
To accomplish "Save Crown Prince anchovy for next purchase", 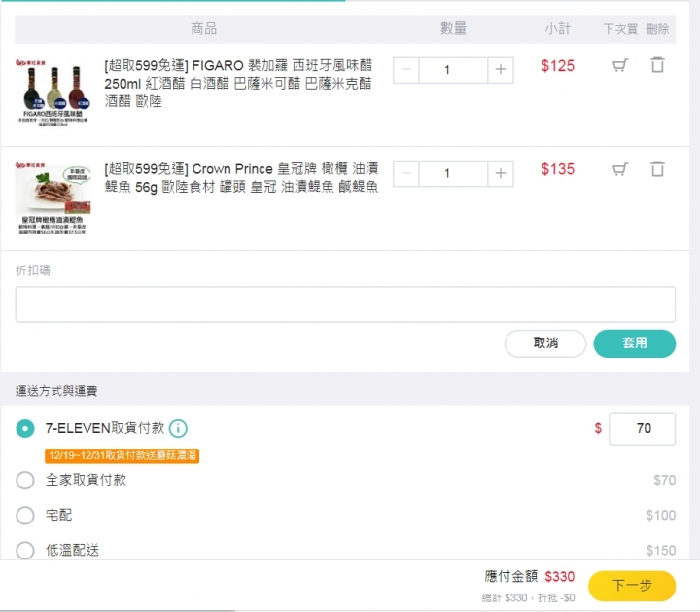I will (x=620, y=169).
